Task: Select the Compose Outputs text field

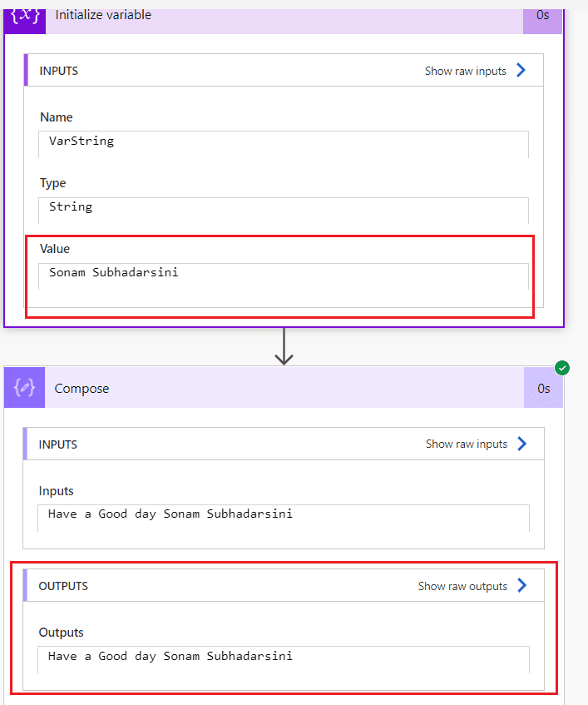Action: pos(284,659)
